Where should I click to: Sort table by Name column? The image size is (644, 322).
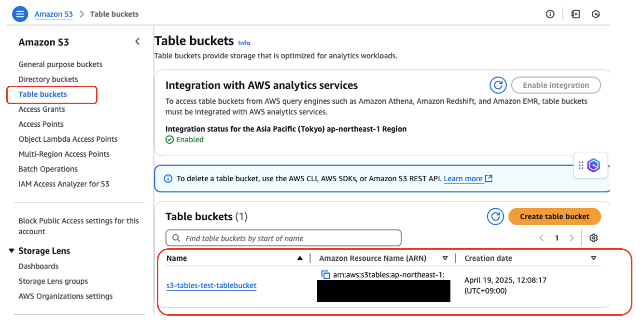coord(300,258)
